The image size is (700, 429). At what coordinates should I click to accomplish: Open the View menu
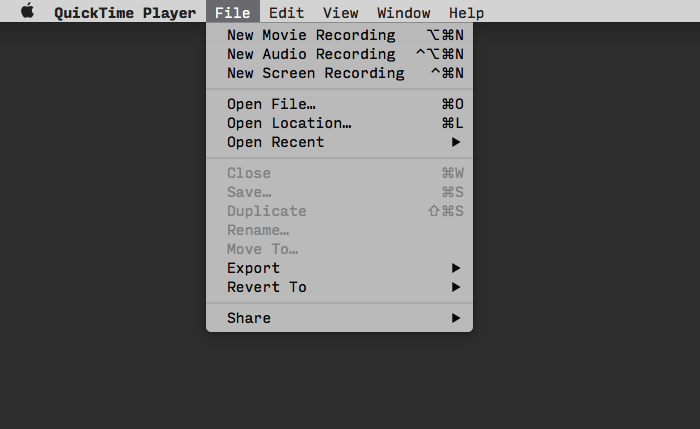point(340,13)
